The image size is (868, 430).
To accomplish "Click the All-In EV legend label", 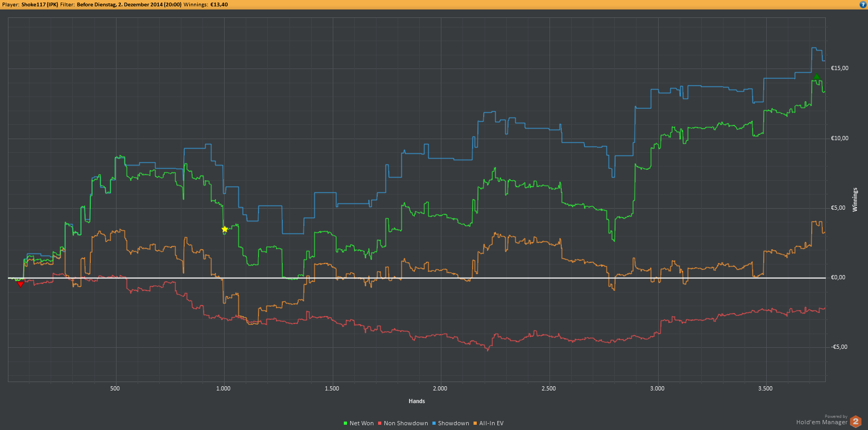I will pos(491,423).
